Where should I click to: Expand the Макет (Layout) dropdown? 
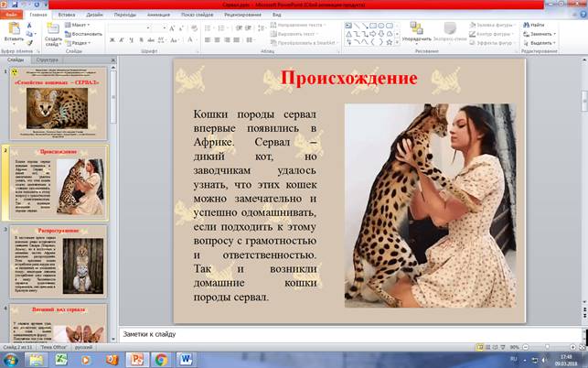tap(80, 25)
